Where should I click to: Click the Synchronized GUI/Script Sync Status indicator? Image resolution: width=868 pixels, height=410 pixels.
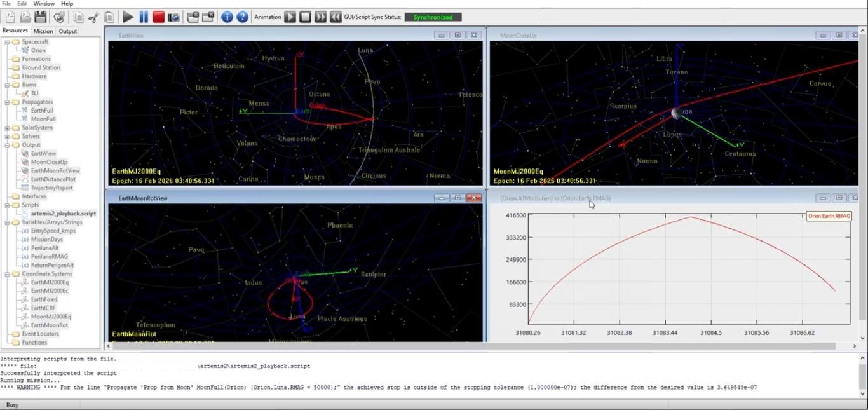(433, 17)
